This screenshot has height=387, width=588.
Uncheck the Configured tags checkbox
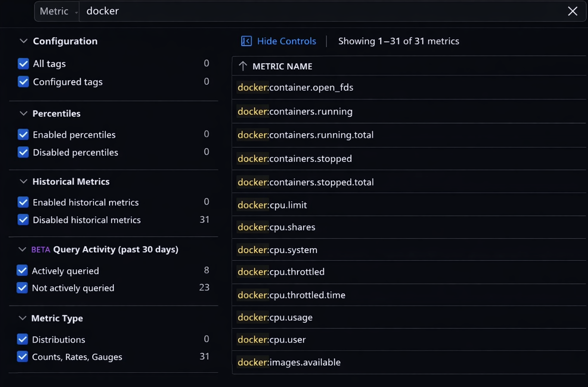pyautogui.click(x=23, y=82)
